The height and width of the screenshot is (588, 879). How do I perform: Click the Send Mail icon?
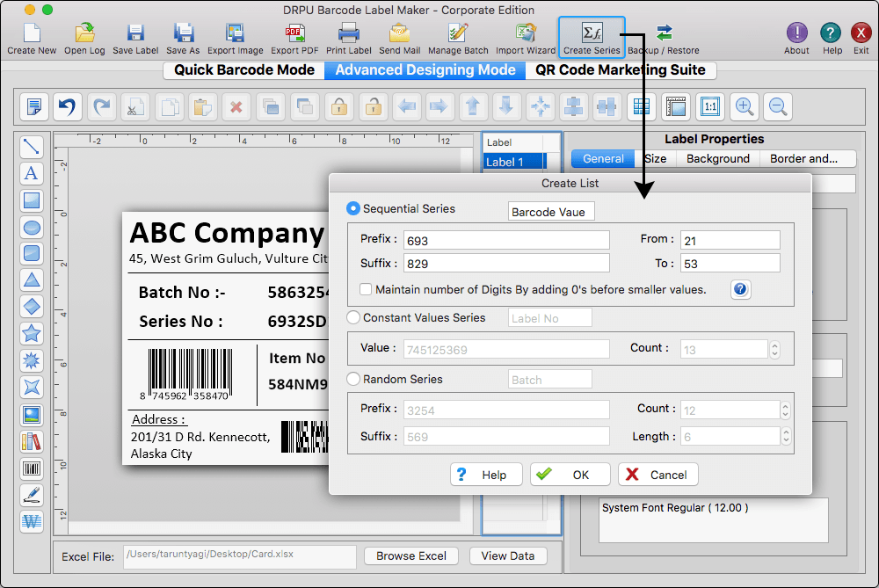tap(399, 38)
